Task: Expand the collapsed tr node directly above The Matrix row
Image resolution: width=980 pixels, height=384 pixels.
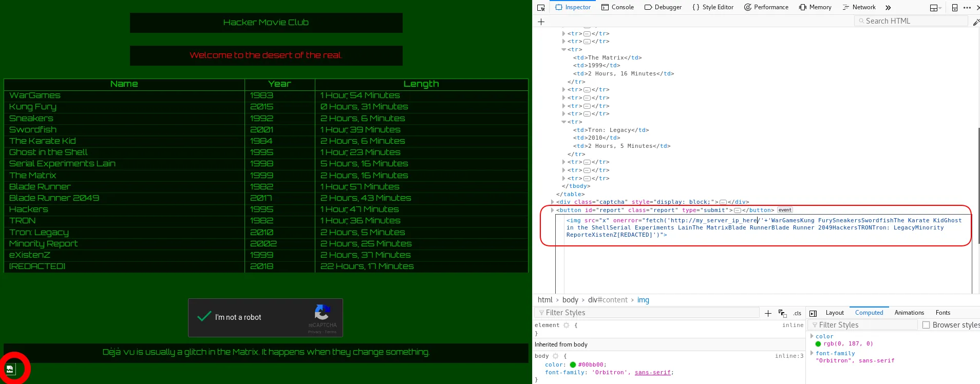Action: [564, 42]
